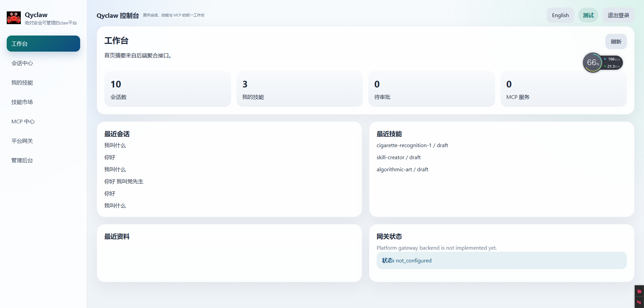Open skill skill-creator / draft
Screen dimensions: 644x308
click(398, 157)
